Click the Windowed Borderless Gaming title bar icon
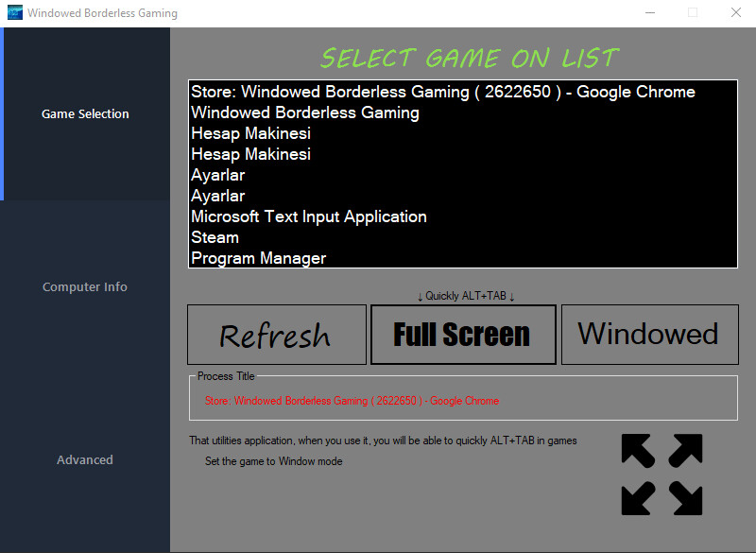 click(15, 13)
